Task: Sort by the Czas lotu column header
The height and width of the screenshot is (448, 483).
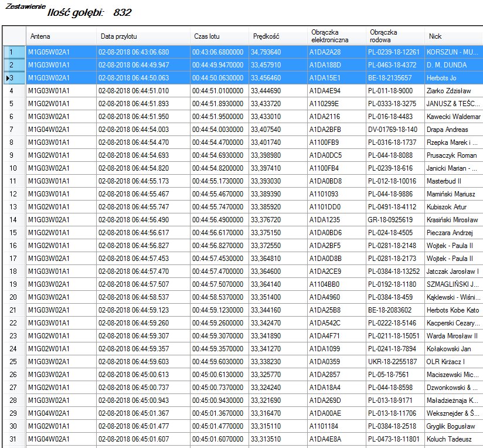Action: tap(219, 36)
